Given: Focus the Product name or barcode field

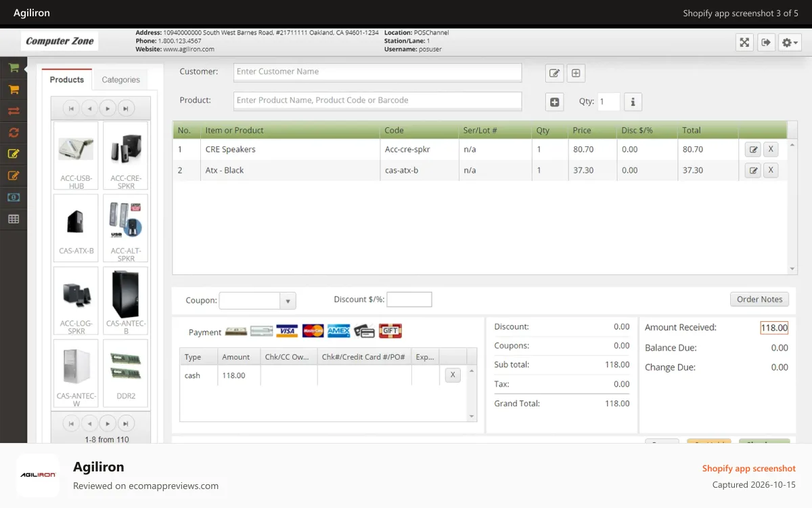Looking at the screenshot, I should pyautogui.click(x=378, y=100).
